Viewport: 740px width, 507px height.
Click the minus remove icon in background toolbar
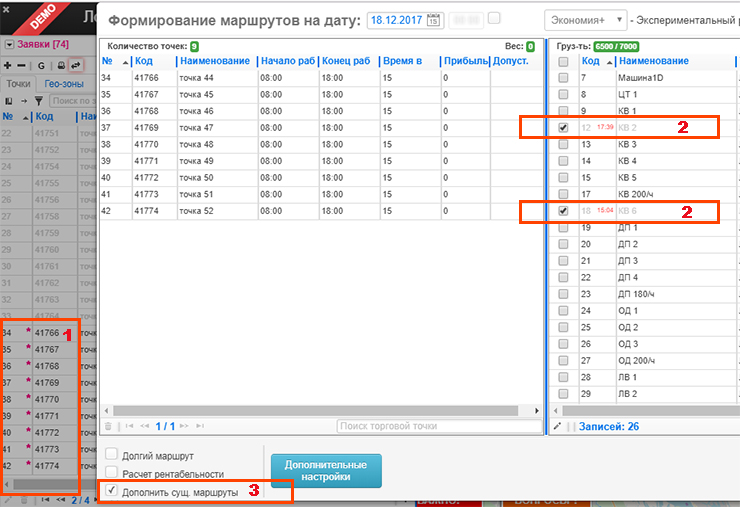pos(21,66)
